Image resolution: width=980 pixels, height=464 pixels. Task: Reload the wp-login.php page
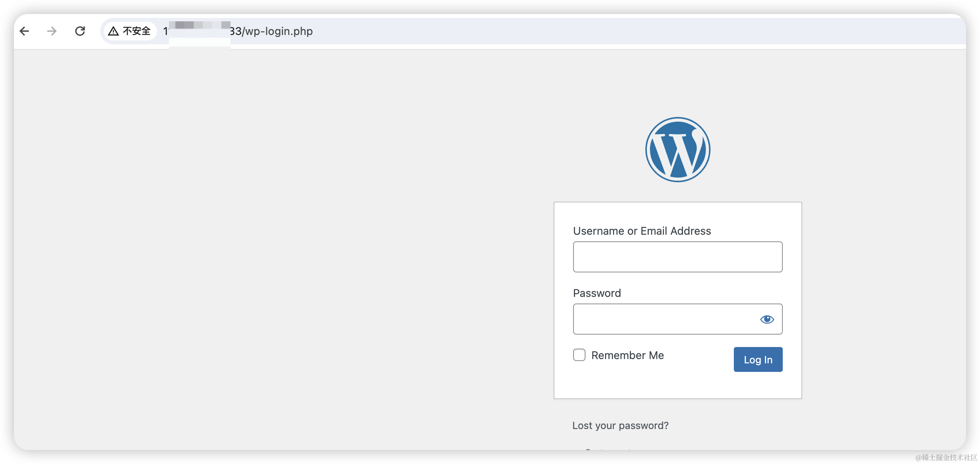80,31
